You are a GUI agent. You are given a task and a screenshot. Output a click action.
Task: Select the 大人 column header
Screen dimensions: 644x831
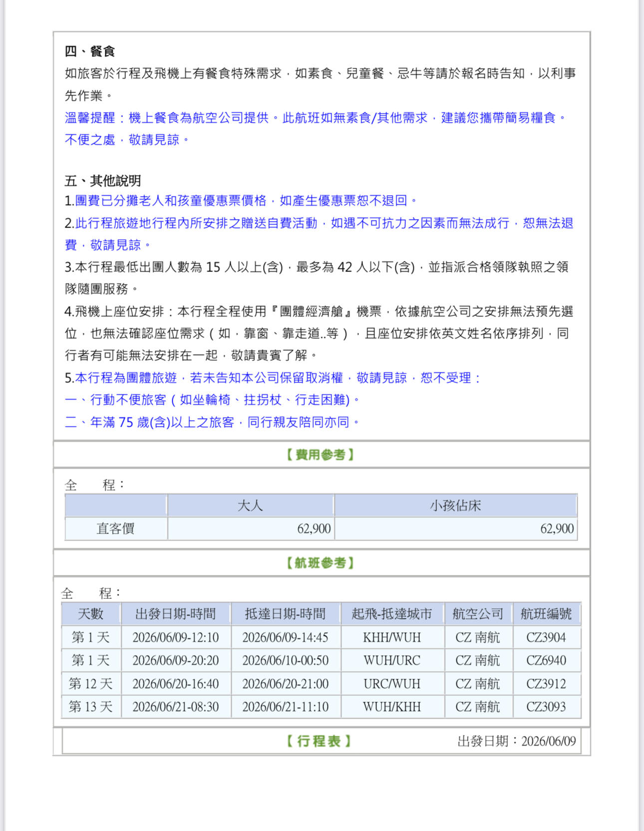click(x=250, y=506)
